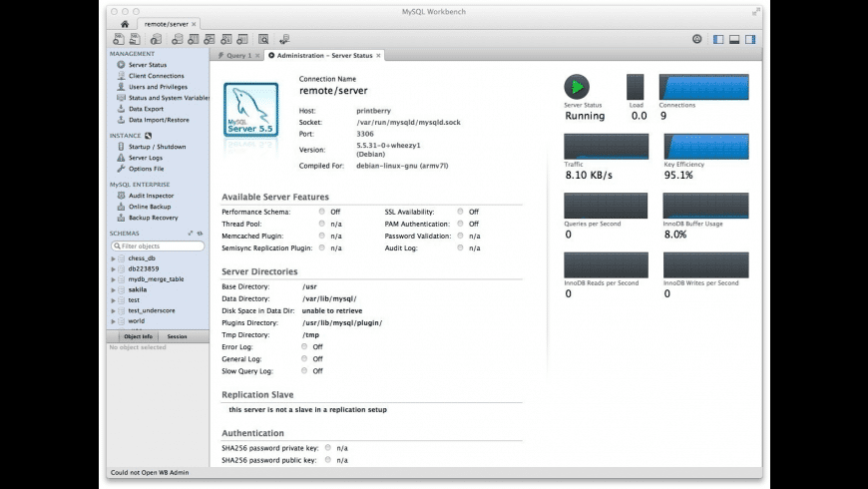Expand the mydb_merge_table schema

[x=113, y=279]
